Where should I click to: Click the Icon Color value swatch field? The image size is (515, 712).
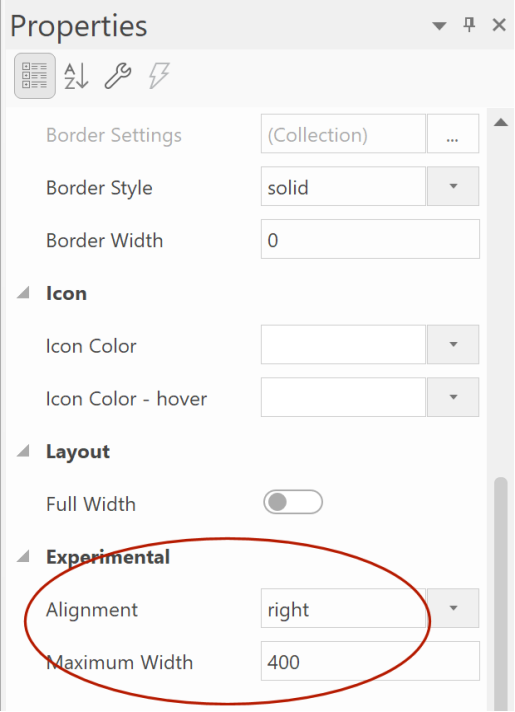tap(343, 344)
